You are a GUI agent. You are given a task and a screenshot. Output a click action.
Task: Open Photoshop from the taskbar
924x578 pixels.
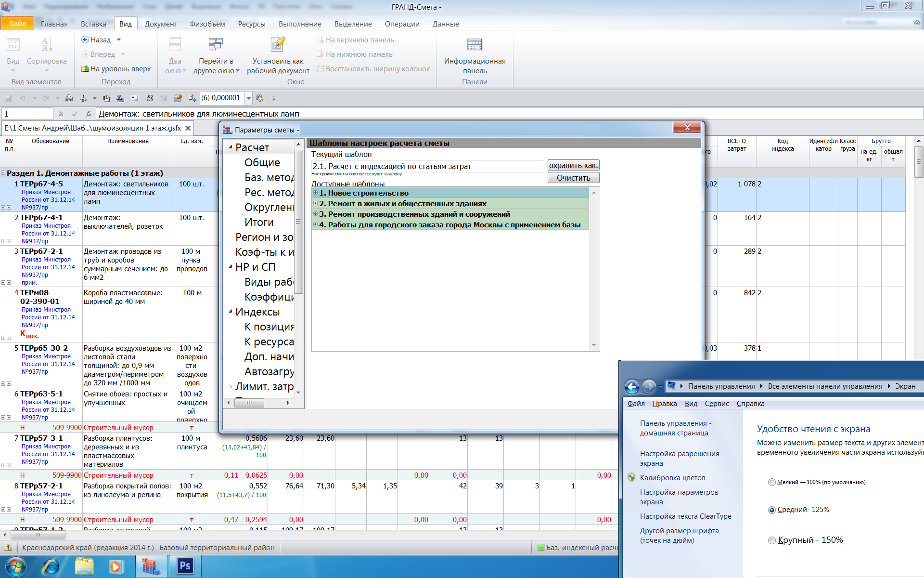tap(185, 566)
